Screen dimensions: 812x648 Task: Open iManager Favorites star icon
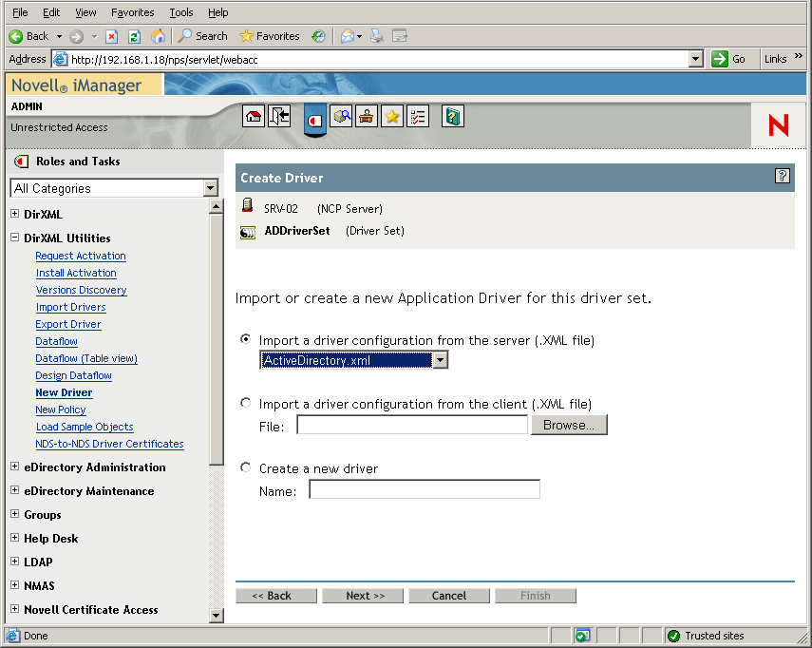point(391,116)
